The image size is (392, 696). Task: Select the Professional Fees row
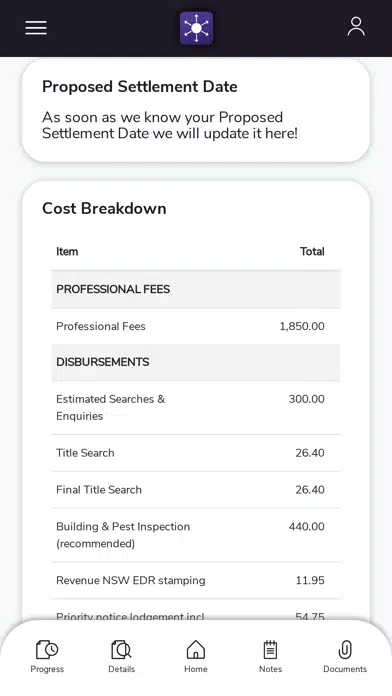(x=196, y=326)
